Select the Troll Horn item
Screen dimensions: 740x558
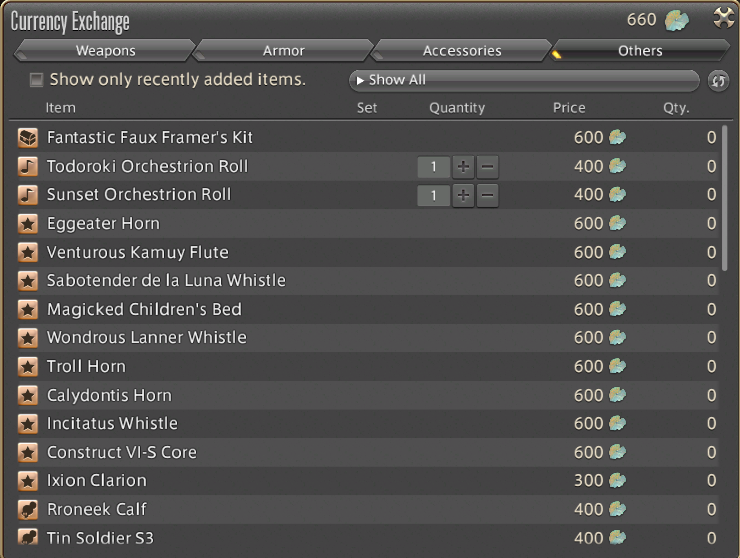coord(86,366)
